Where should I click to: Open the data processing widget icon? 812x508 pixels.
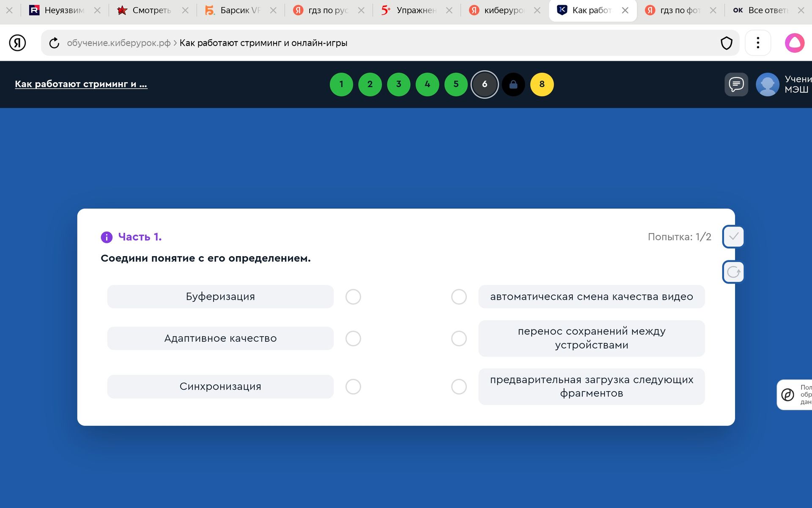[787, 395]
